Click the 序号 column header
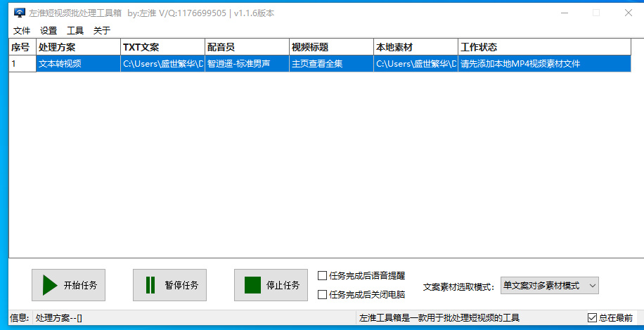 pyautogui.click(x=22, y=47)
